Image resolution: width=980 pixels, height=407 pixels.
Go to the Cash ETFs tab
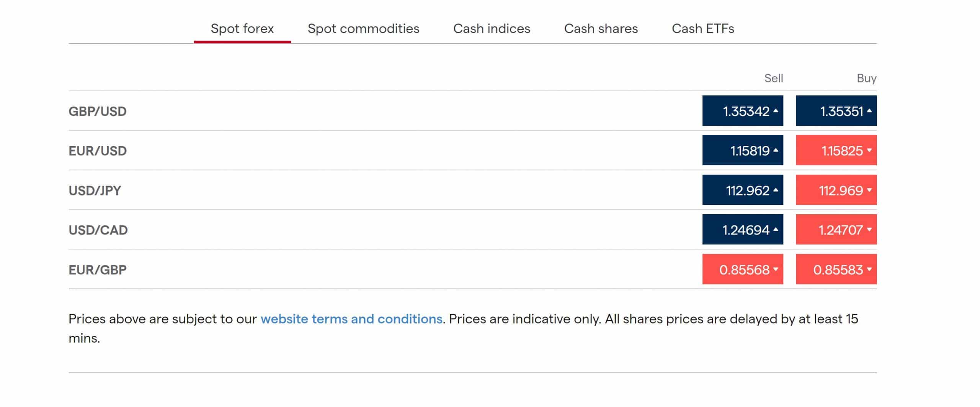pyautogui.click(x=703, y=29)
